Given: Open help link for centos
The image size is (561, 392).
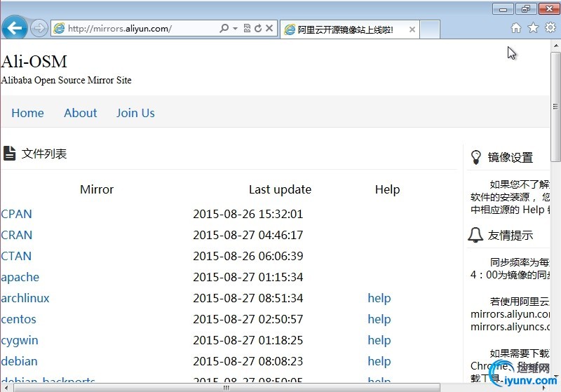Looking at the screenshot, I should coord(379,319).
